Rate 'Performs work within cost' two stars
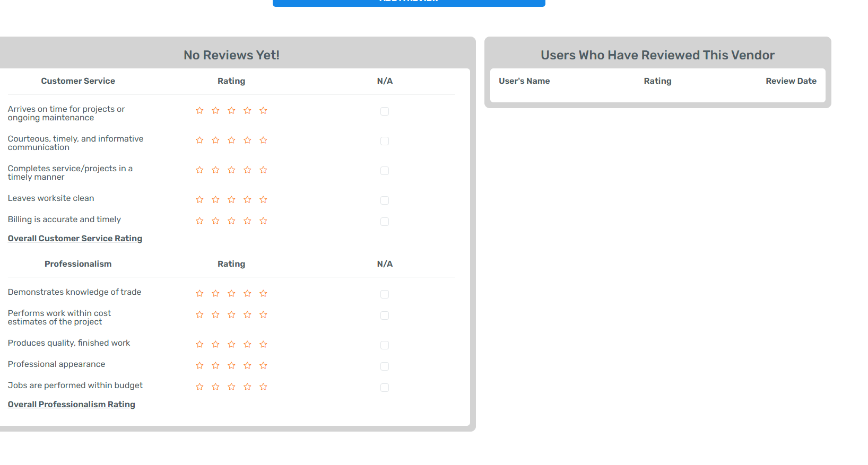The width and height of the screenshot is (868, 465). 215,314
